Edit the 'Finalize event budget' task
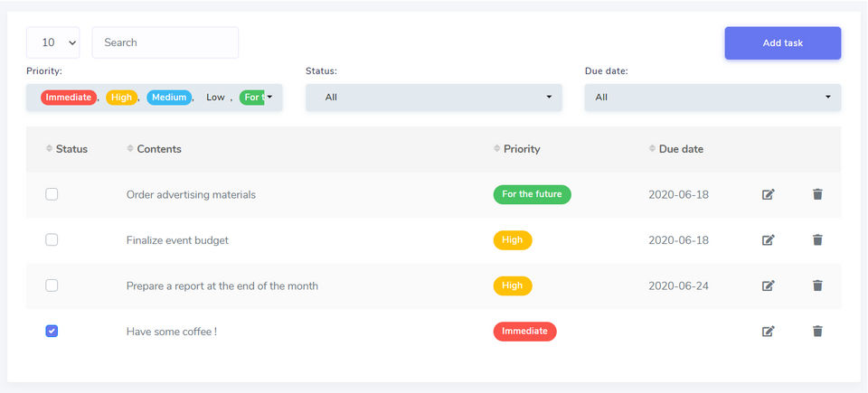The image size is (868, 393). [x=768, y=240]
